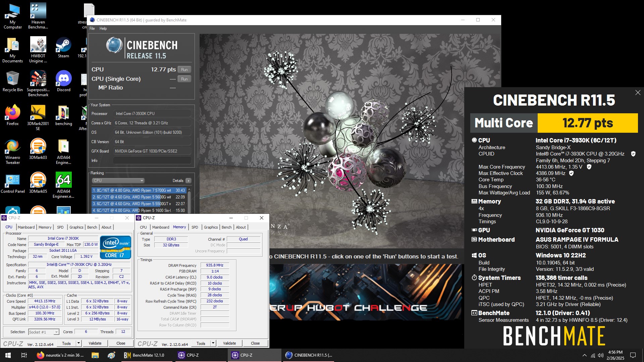Run the CPU Single Core test

(x=184, y=79)
